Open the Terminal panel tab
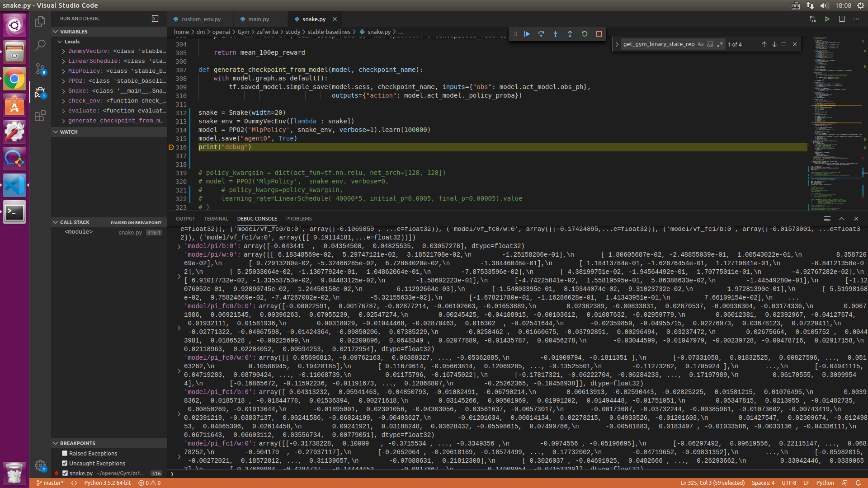 tap(216, 219)
